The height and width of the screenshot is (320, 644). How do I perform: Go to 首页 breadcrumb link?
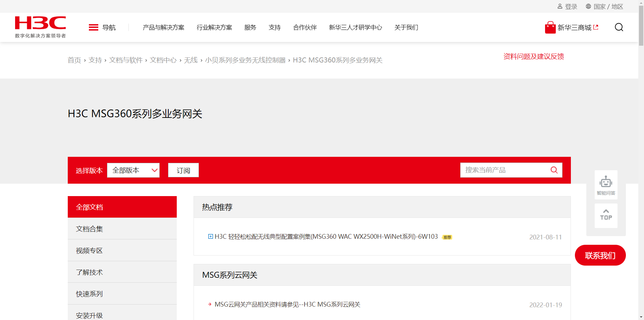[74, 60]
